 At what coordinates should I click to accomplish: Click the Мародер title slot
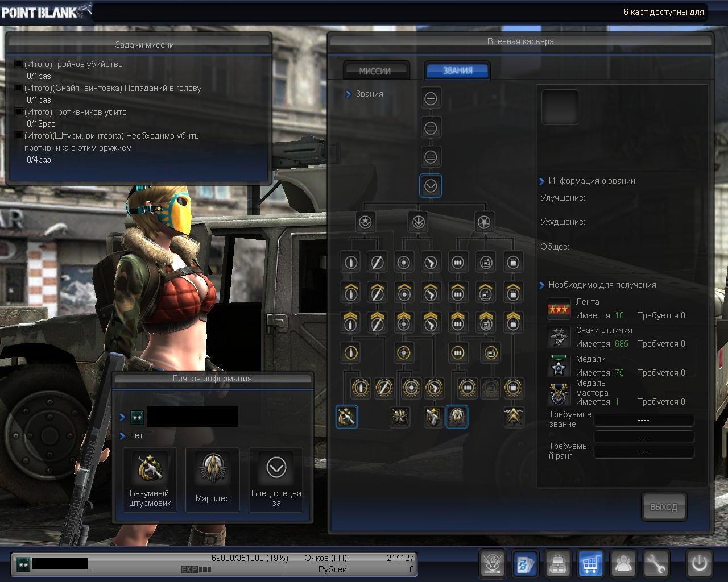213,479
